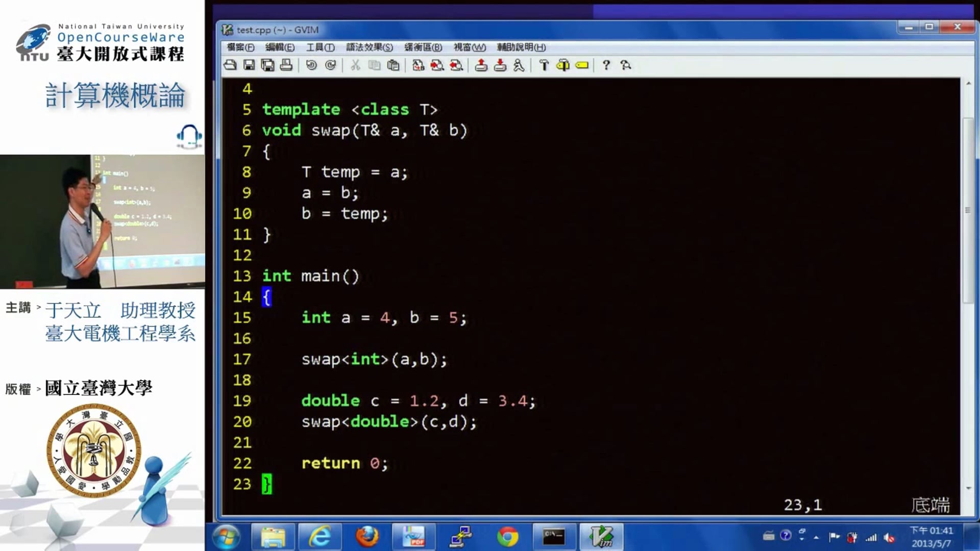This screenshot has width=980, height=551.
Task: Click the Windows Start button
Action: 226,537
